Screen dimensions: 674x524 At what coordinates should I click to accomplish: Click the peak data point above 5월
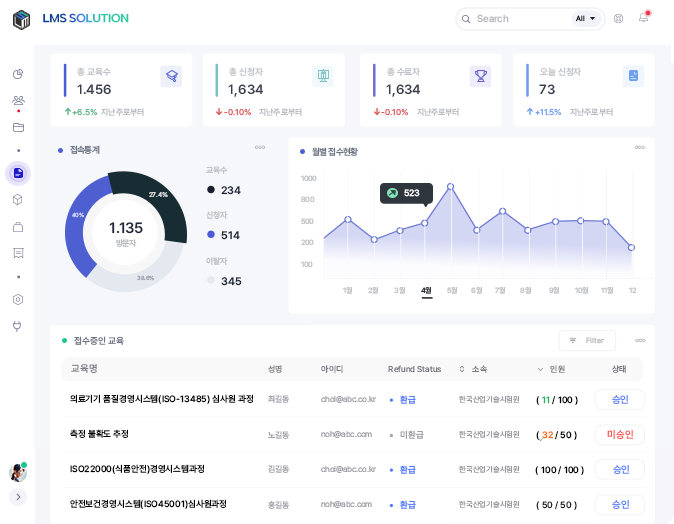450,187
